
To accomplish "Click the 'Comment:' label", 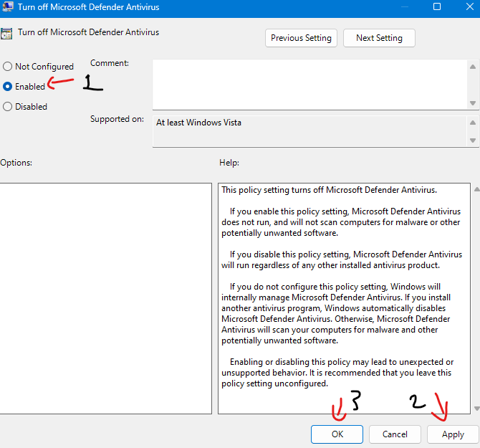I will (110, 63).
